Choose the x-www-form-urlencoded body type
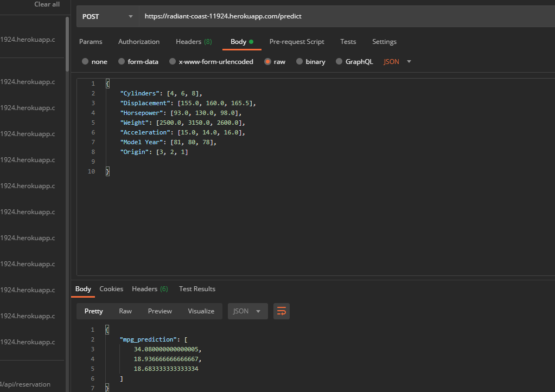The width and height of the screenshot is (555, 392). pos(212,61)
